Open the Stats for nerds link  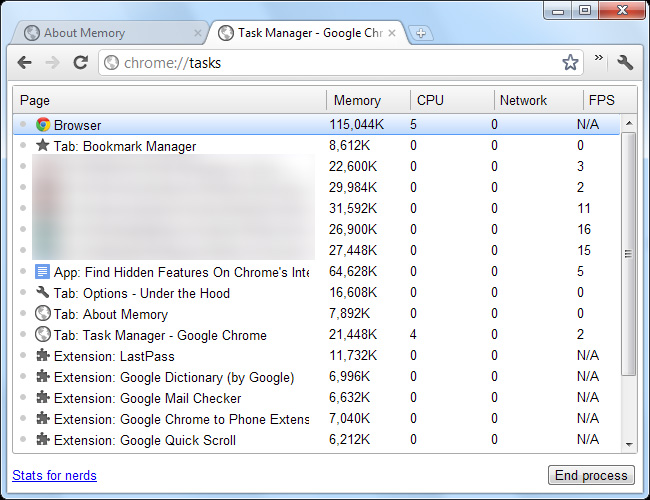click(x=54, y=475)
